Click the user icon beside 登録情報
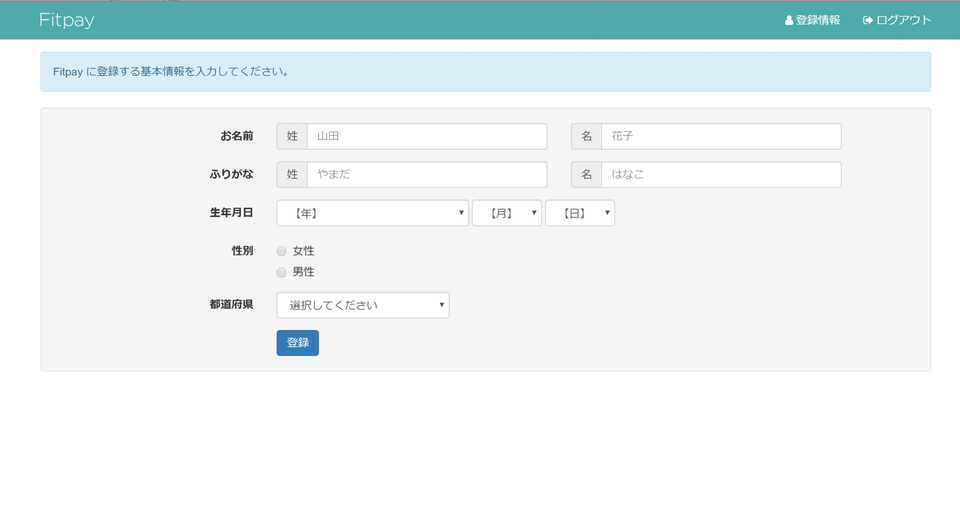Viewport: 960px width, 519px height. click(789, 20)
